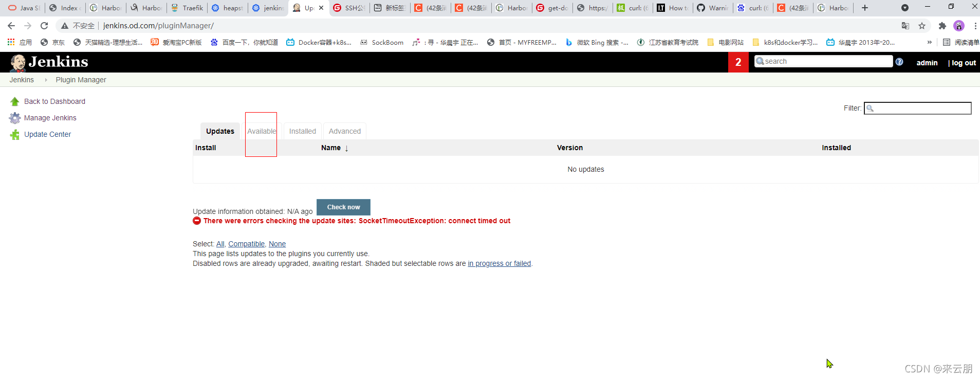980x378 pixels.
Task: Click the Back to Dashboard arrow icon
Action: 15,102
